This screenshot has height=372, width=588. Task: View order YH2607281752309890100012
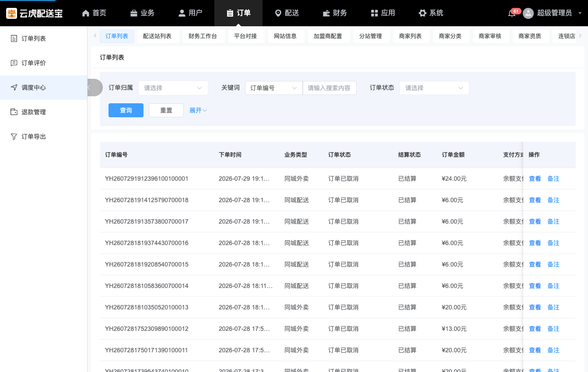(x=535, y=329)
